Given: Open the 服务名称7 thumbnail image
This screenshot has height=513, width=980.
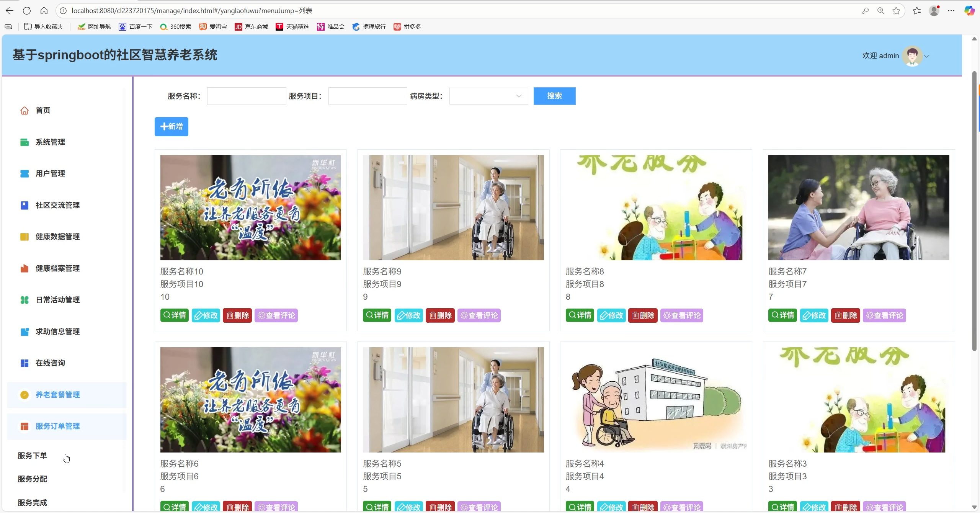Looking at the screenshot, I should pyautogui.click(x=858, y=207).
